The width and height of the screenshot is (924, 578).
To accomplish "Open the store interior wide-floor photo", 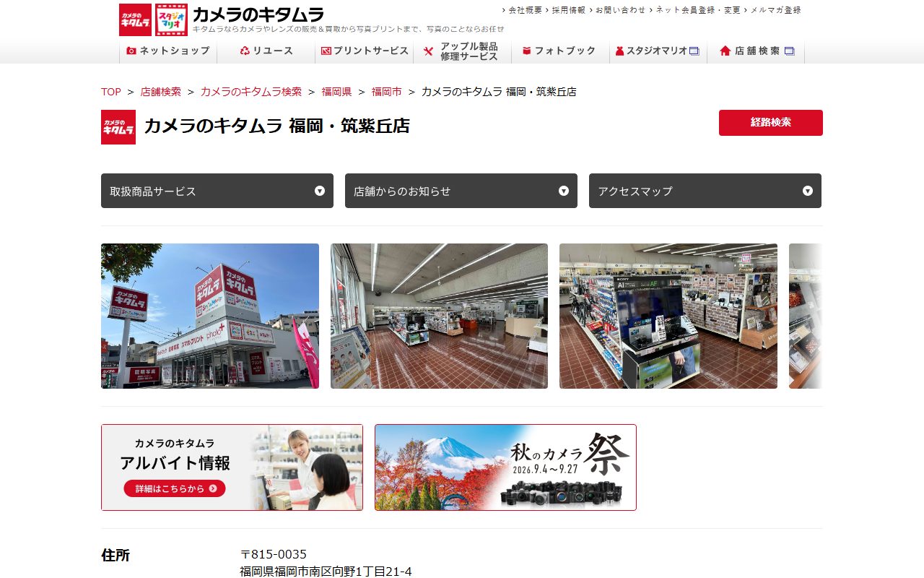I will click(439, 316).
